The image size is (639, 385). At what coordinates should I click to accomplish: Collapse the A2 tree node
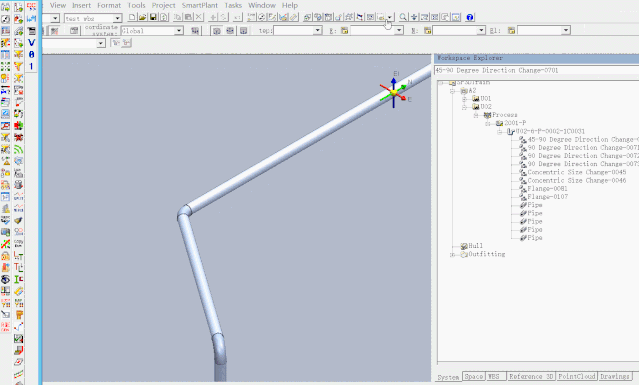(x=452, y=91)
